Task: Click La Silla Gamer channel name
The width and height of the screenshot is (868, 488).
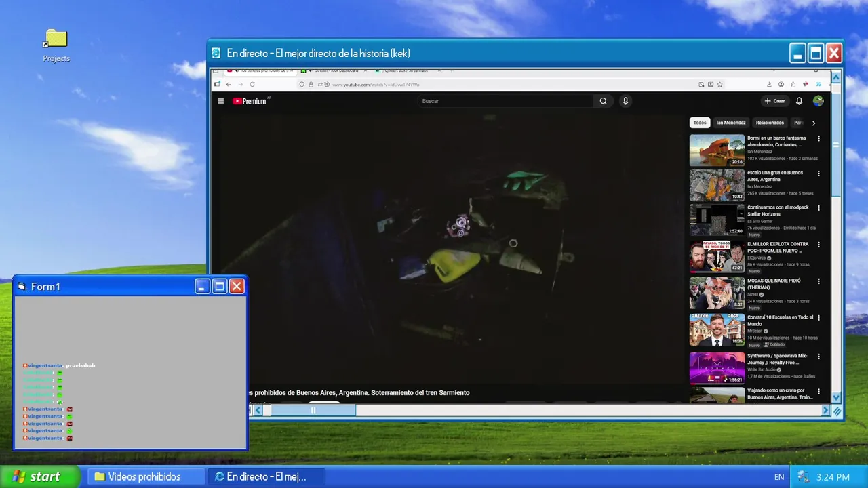Action: (761, 221)
